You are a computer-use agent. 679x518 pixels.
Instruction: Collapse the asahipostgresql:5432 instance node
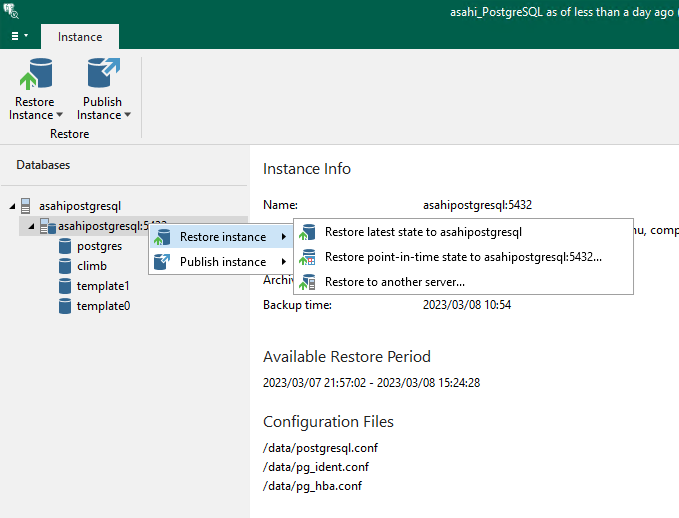pyautogui.click(x=31, y=227)
